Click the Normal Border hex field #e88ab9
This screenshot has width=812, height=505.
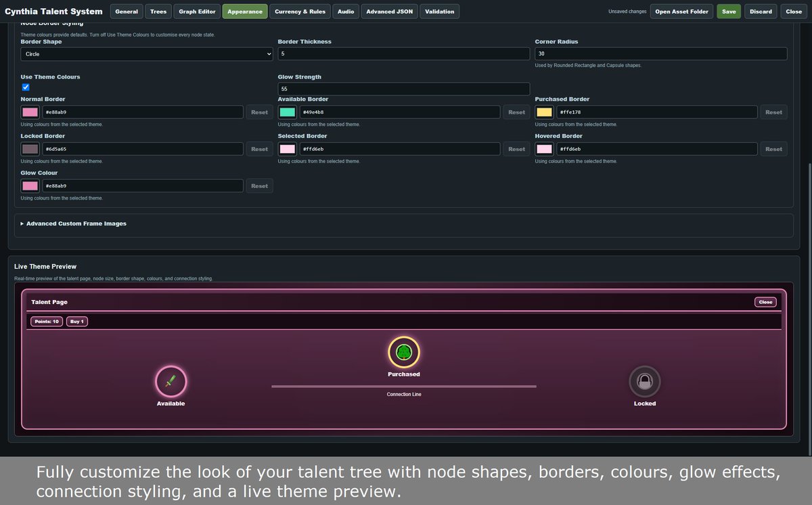point(143,112)
